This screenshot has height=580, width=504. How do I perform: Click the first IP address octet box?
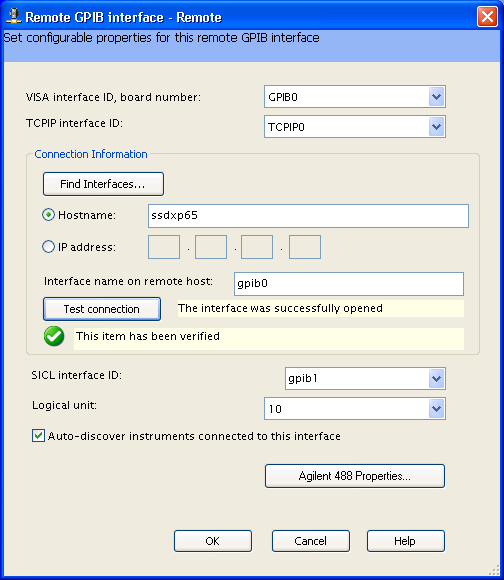pos(164,247)
